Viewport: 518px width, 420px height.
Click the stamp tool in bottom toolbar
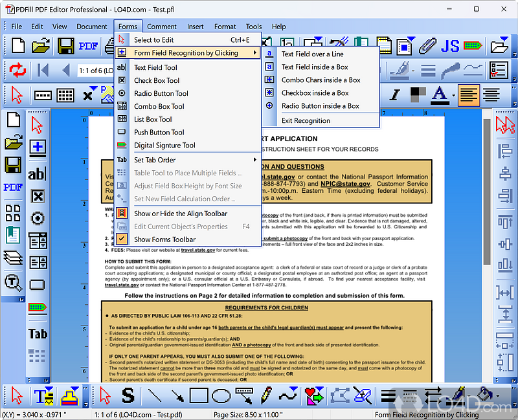point(69,397)
